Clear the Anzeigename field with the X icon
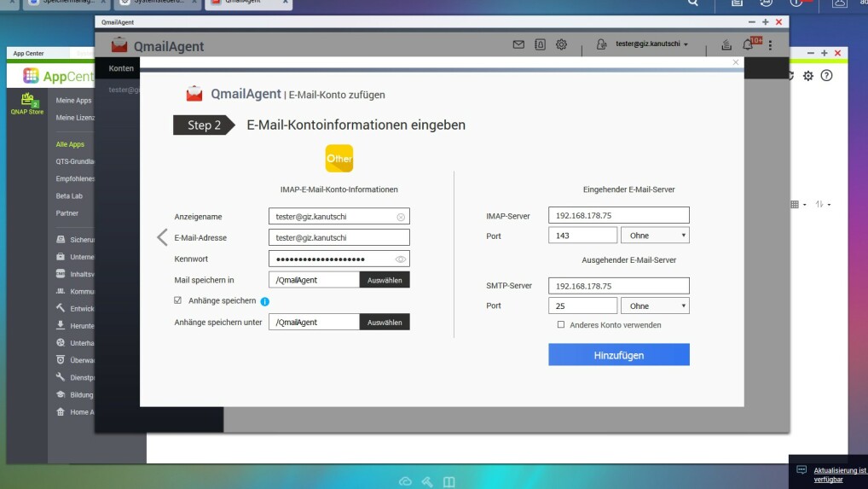 click(x=401, y=217)
